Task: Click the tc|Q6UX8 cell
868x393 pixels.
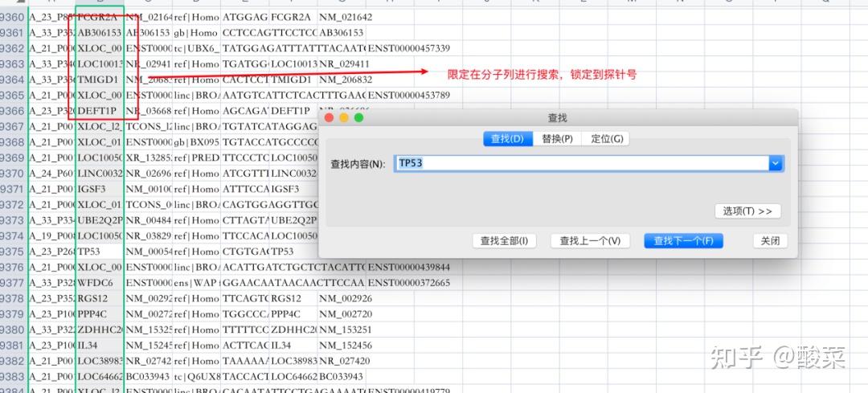Action: tap(197, 376)
